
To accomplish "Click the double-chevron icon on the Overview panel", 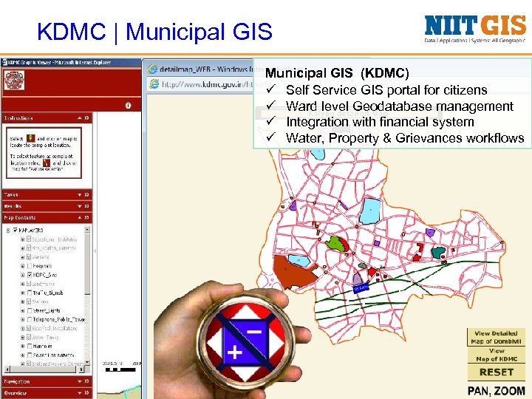I will click(x=87, y=393).
